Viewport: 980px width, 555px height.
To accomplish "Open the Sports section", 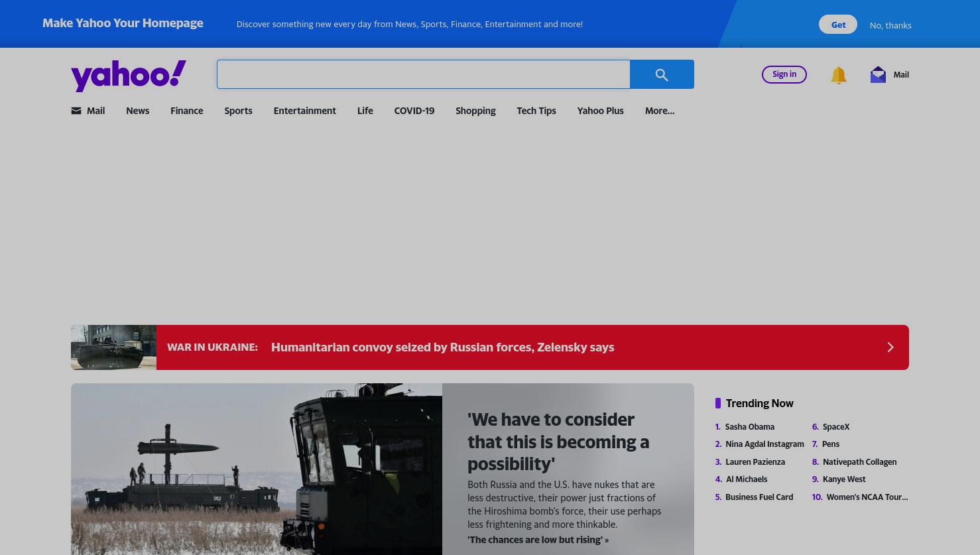I will [x=238, y=111].
